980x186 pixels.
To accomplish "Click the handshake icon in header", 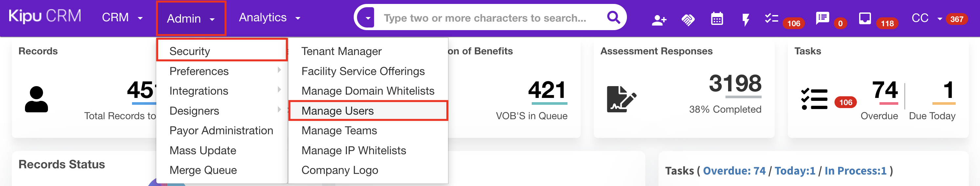I will coord(688,19).
